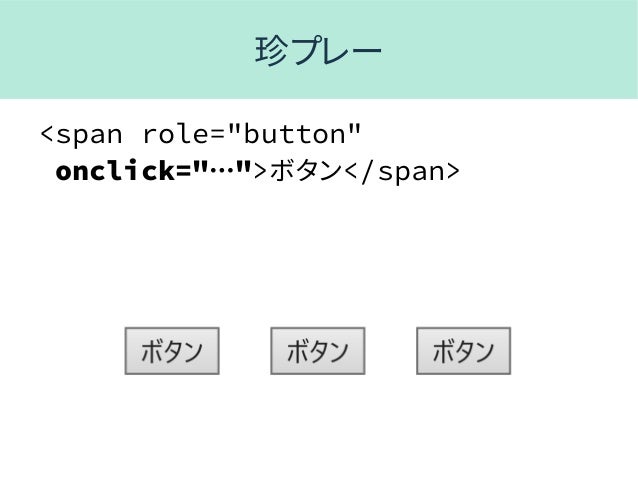
Task: Click the middle ボタン button
Action: click(x=317, y=351)
